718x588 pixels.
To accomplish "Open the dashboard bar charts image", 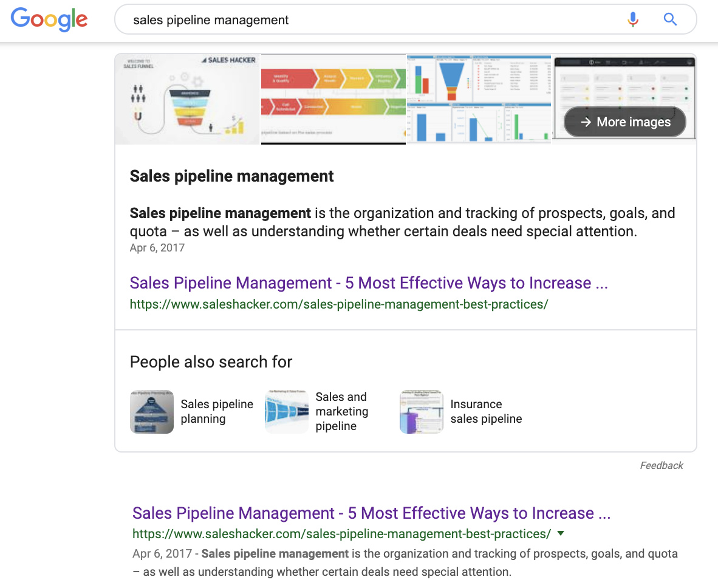I will click(x=479, y=99).
